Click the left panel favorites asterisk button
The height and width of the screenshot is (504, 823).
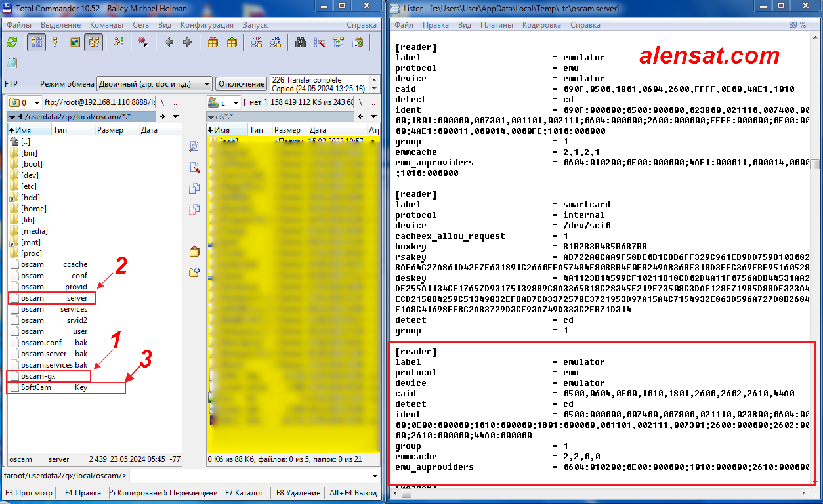(x=163, y=116)
